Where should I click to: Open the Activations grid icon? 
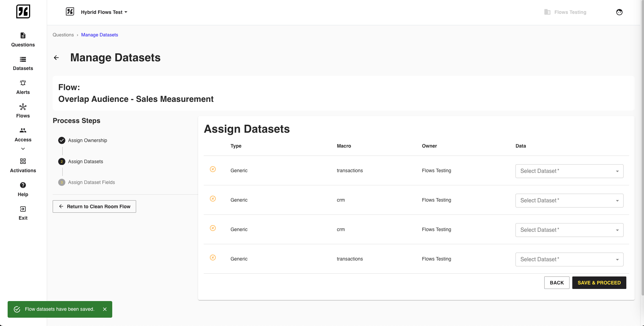[x=23, y=161]
